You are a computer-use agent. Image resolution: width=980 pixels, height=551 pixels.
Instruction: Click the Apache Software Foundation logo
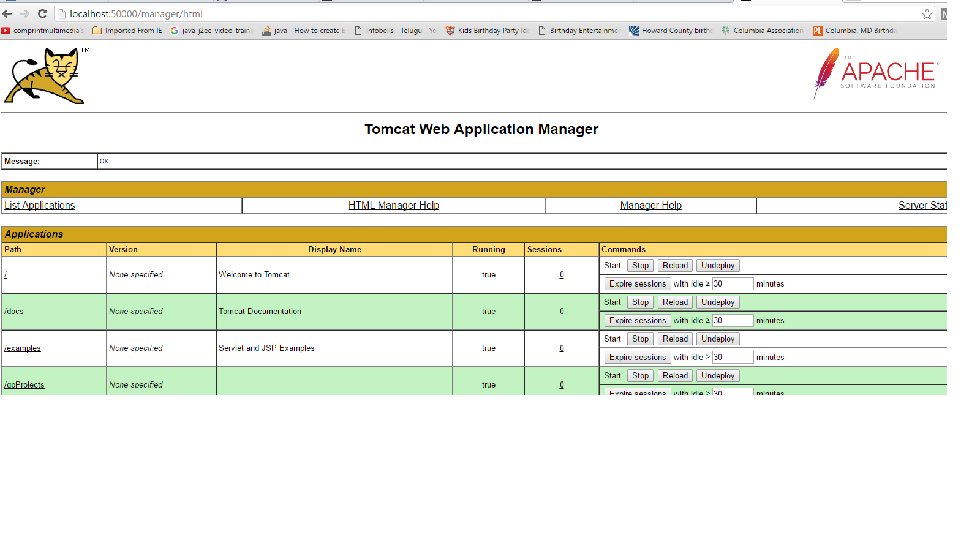(x=876, y=73)
